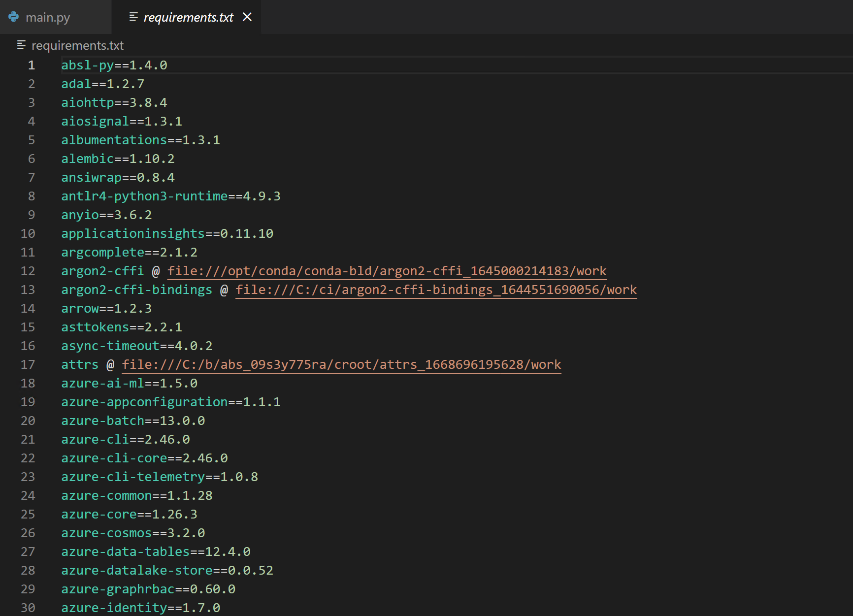
Task: Click the asttokens==2.2.1 line
Action: pos(122,327)
